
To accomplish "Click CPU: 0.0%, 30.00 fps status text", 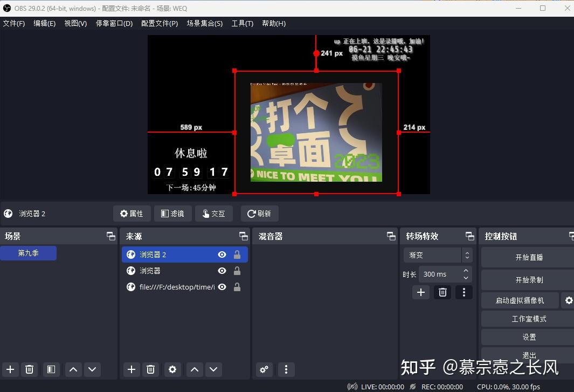I will [x=508, y=387].
